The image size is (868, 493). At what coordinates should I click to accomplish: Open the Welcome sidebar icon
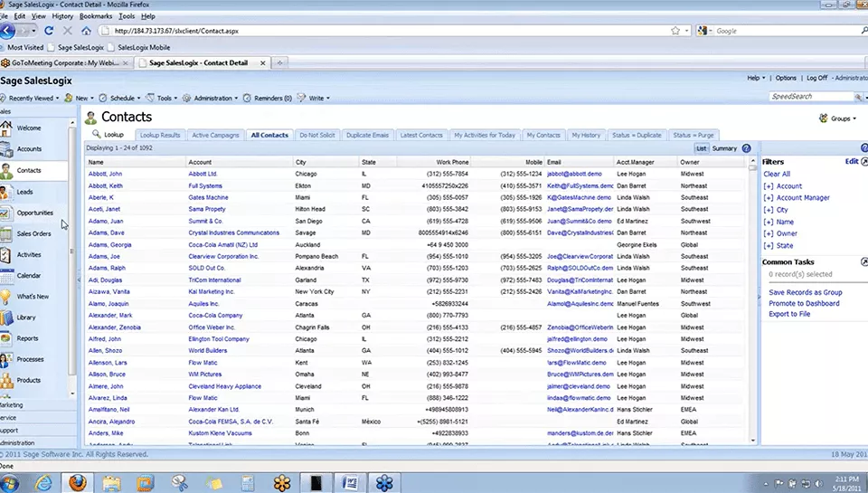6,128
